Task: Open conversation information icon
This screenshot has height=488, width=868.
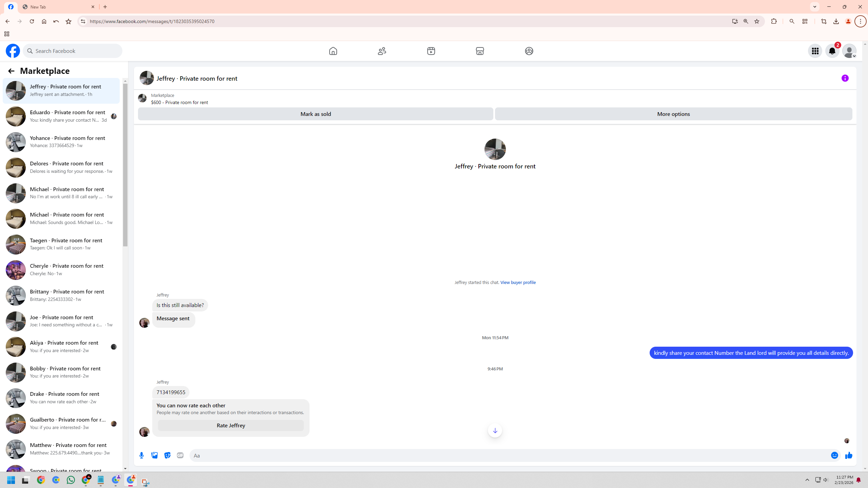Action: [x=845, y=78]
